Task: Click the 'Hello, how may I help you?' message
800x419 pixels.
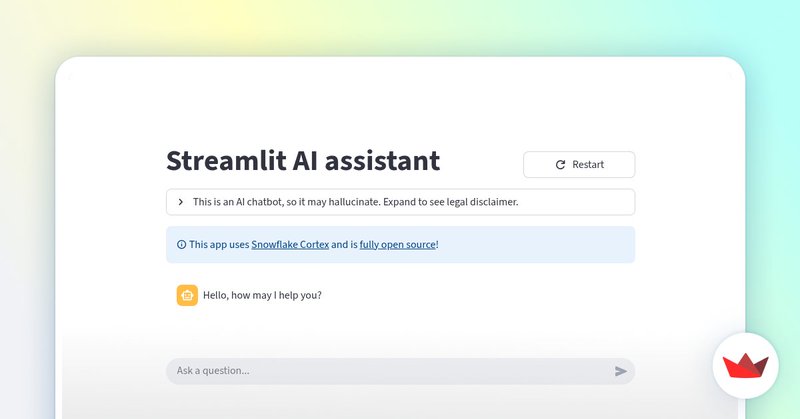Action: [262, 295]
